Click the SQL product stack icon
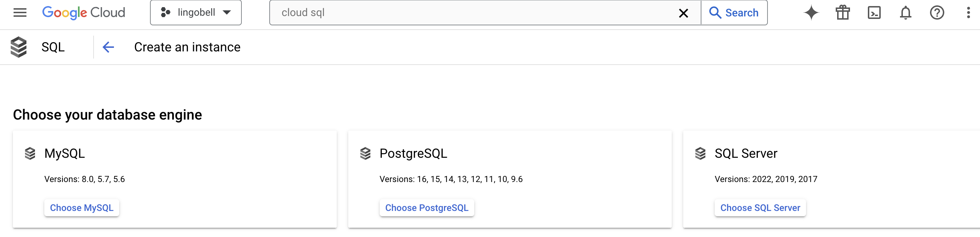This screenshot has height=237, width=980. pos(18,47)
